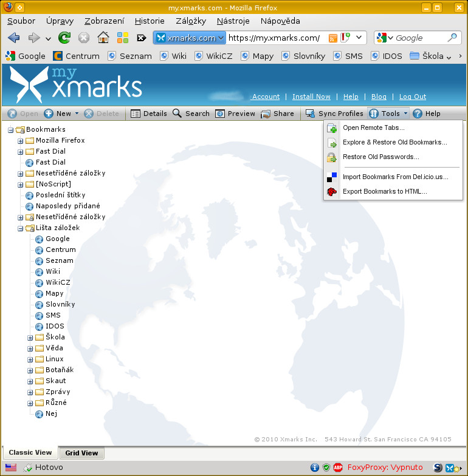The width and height of the screenshot is (468, 476).
Task: Click the my xmarks logo
Action: [x=76, y=85]
